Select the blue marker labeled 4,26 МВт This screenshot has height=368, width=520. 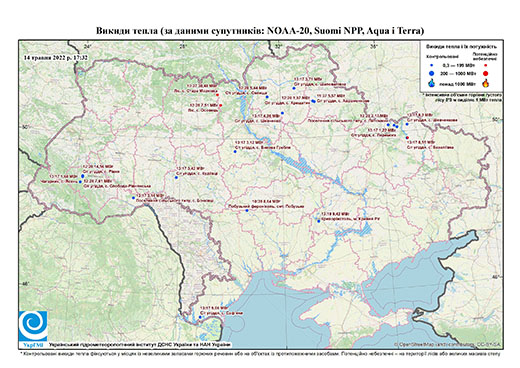point(282,113)
